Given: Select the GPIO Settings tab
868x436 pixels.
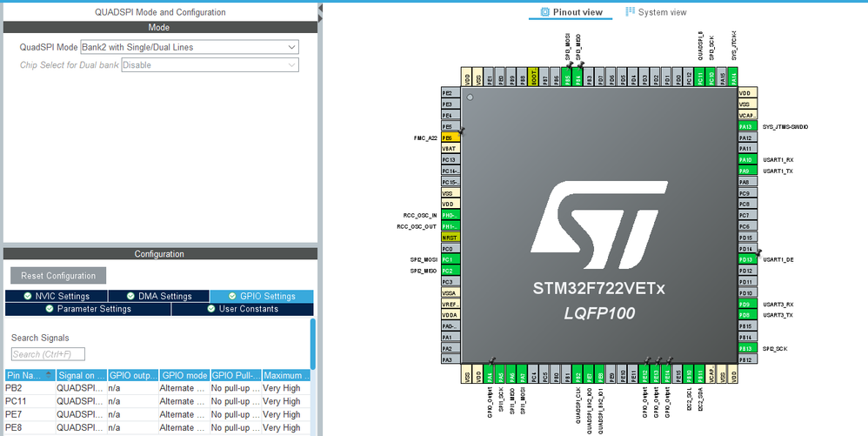Looking at the screenshot, I should click(262, 296).
